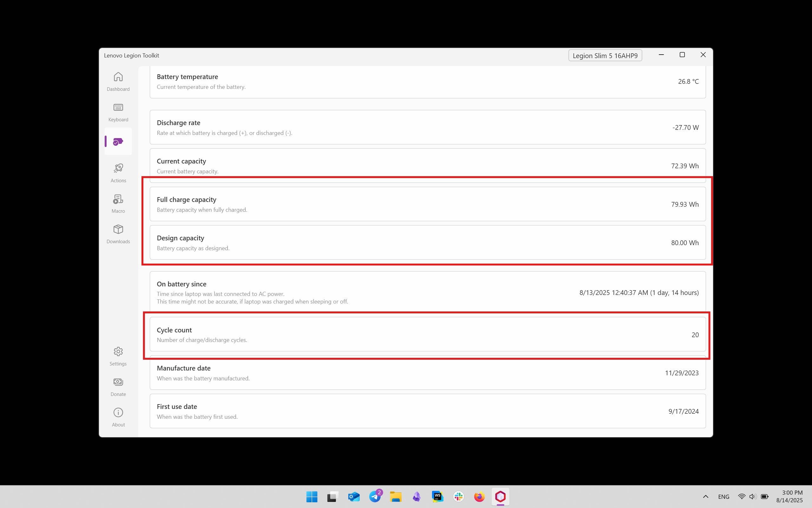Open the clock showing 3:00 PM
Screen dimensions: 812x508
pos(789,497)
